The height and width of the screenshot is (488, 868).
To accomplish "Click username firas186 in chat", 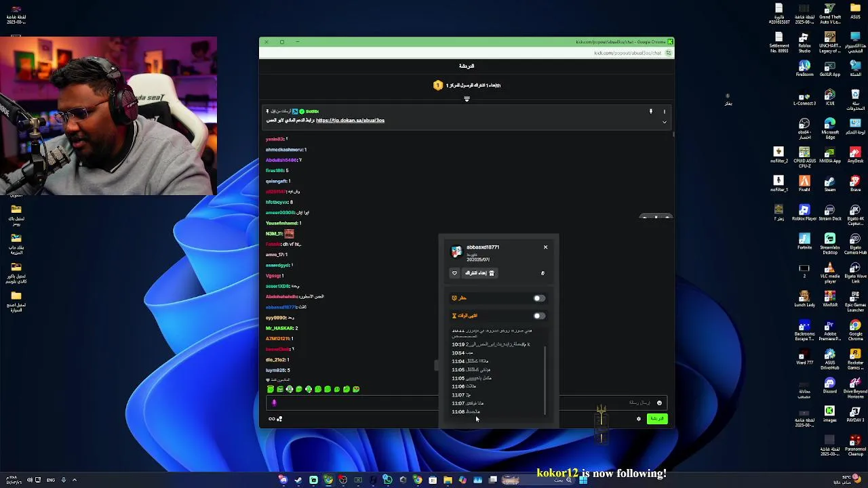I will 275,171.
